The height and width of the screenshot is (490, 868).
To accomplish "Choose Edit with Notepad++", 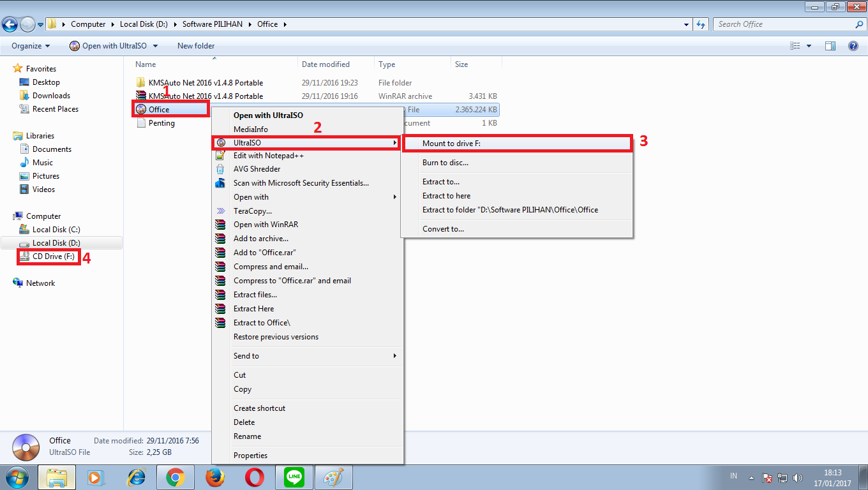I will [308, 156].
